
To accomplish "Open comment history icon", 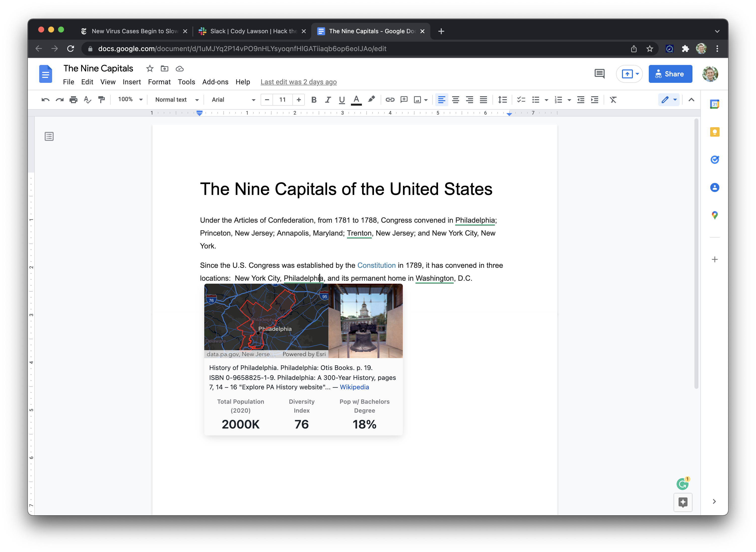I will pyautogui.click(x=599, y=74).
